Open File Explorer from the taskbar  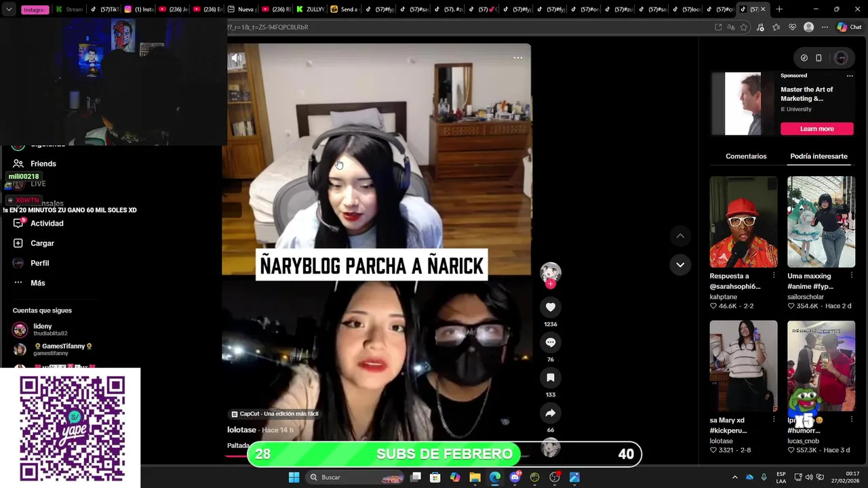475,477
